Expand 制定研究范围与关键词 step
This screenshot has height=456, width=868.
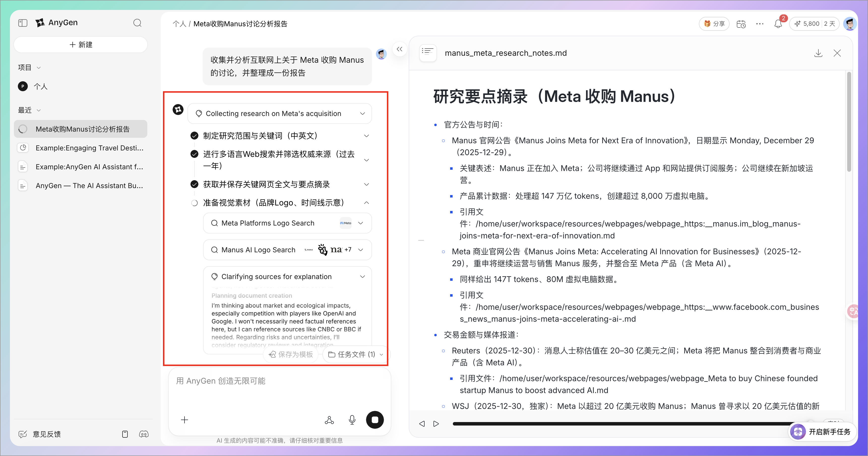pos(366,136)
